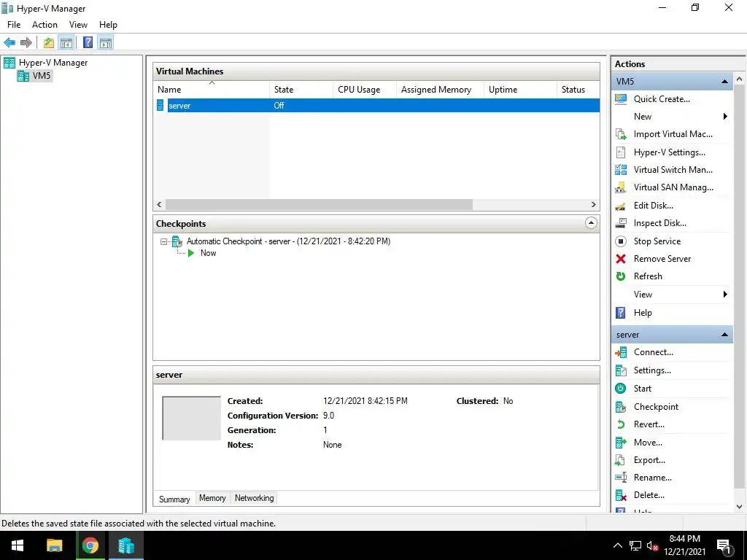The width and height of the screenshot is (747, 560).
Task: Click the Delete action icon
Action: tap(621, 495)
